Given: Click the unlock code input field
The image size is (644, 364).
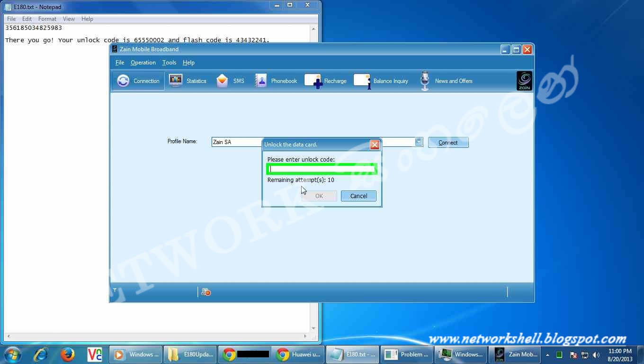Looking at the screenshot, I should (x=322, y=169).
